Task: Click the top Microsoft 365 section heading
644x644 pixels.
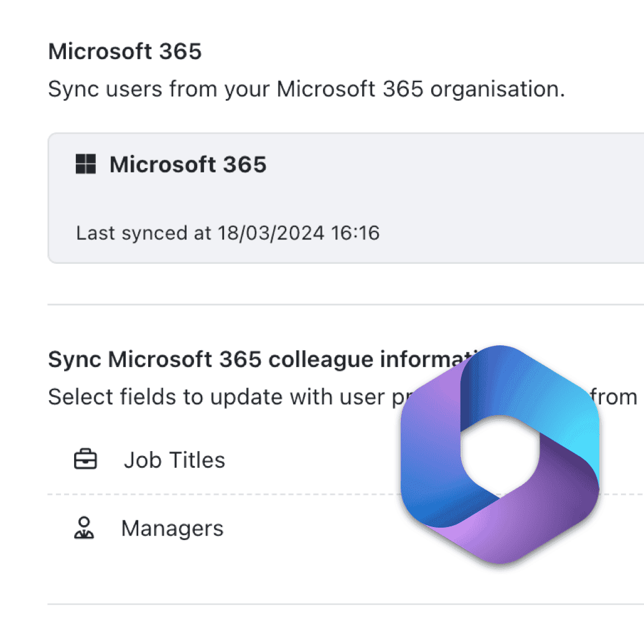Action: (125, 52)
